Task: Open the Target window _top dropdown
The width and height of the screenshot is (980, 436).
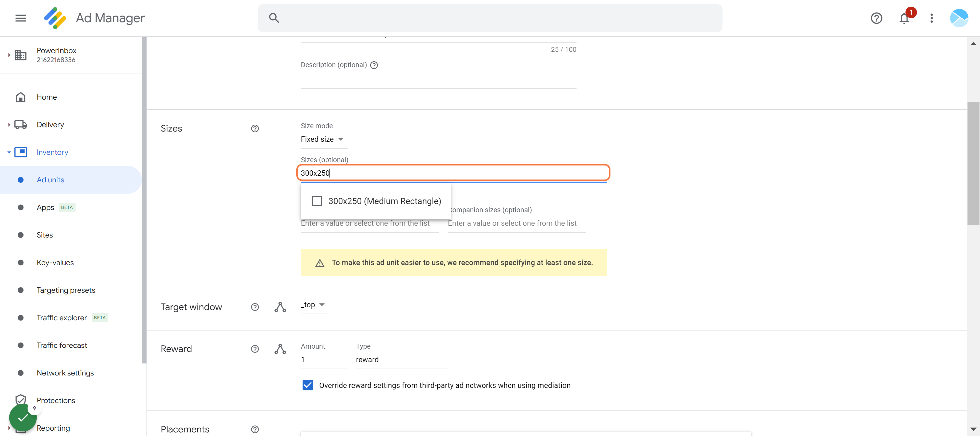Action: [314, 305]
